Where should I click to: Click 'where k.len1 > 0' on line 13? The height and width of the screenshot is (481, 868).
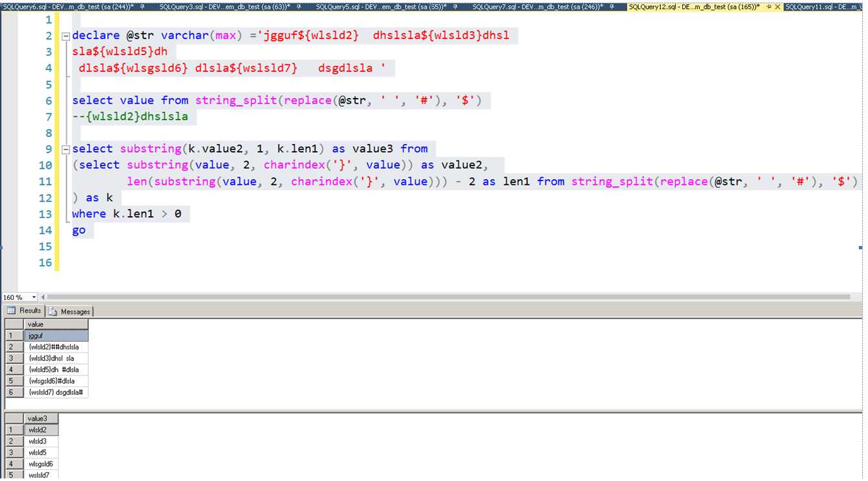pyautogui.click(x=127, y=214)
